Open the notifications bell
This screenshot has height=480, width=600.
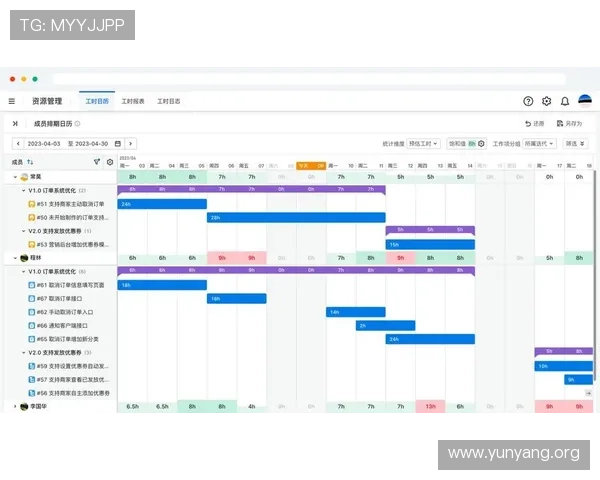[x=565, y=101]
